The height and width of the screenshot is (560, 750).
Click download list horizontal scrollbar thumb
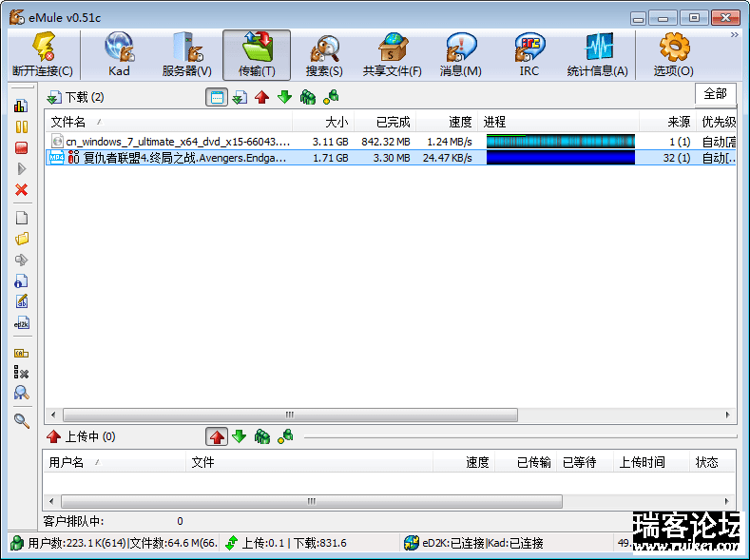[290, 415]
